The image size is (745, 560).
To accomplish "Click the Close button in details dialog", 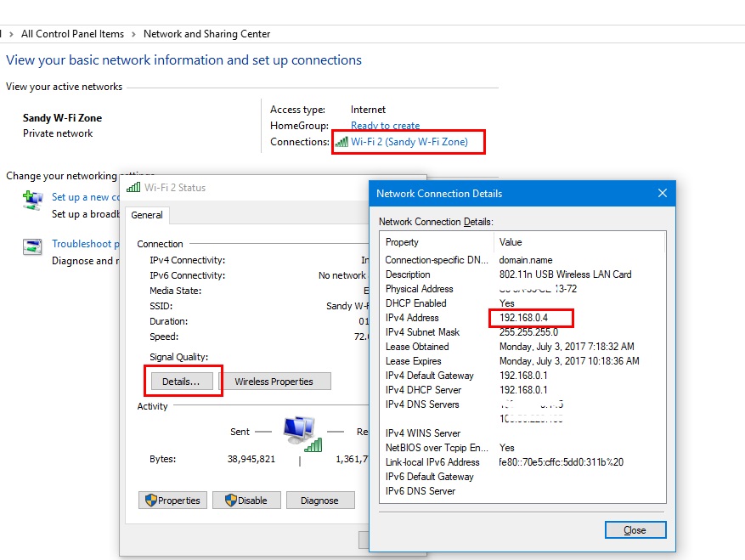I will [635, 530].
